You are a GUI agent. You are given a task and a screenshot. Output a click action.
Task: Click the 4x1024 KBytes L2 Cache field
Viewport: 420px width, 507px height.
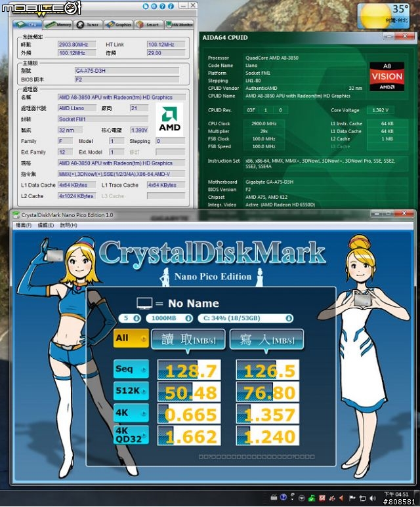pyautogui.click(x=77, y=196)
